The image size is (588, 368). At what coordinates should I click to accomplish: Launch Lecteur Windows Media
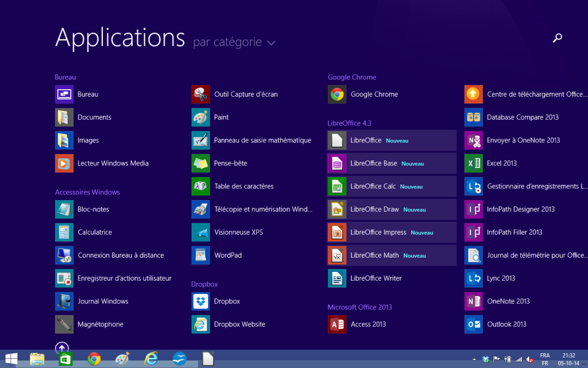coord(102,163)
